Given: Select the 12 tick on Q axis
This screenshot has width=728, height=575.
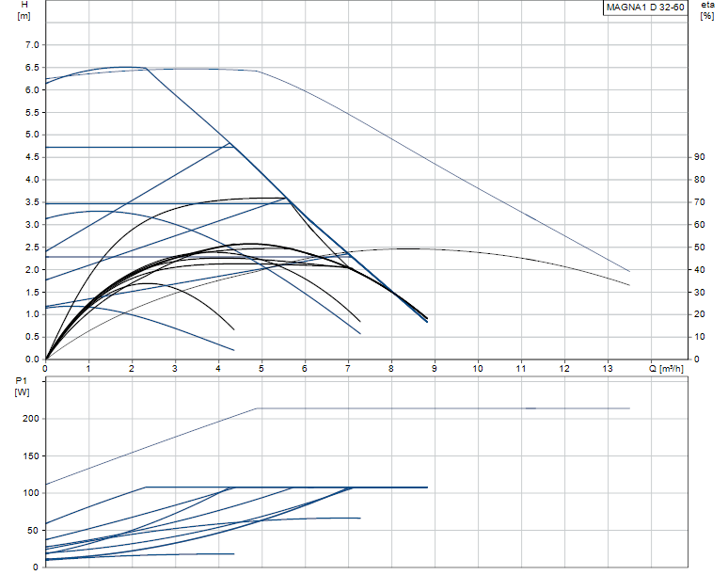Looking at the screenshot, I should pos(564,368).
